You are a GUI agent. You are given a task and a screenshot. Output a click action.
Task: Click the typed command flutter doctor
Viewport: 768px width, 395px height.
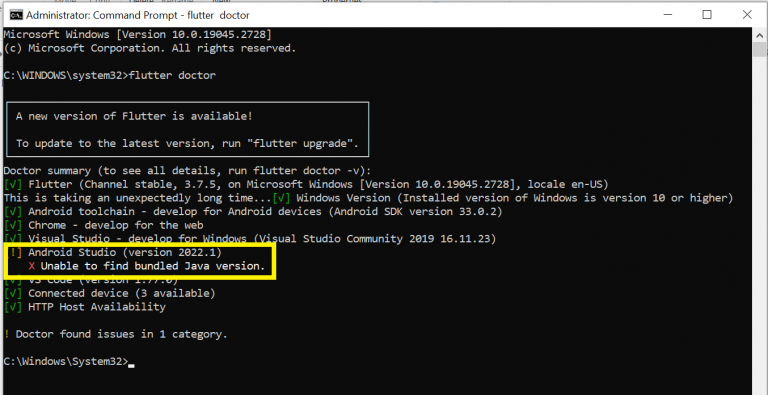[x=172, y=75]
